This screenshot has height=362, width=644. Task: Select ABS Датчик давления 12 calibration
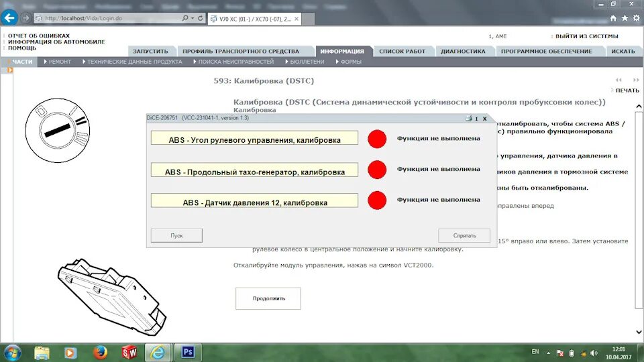click(x=254, y=200)
